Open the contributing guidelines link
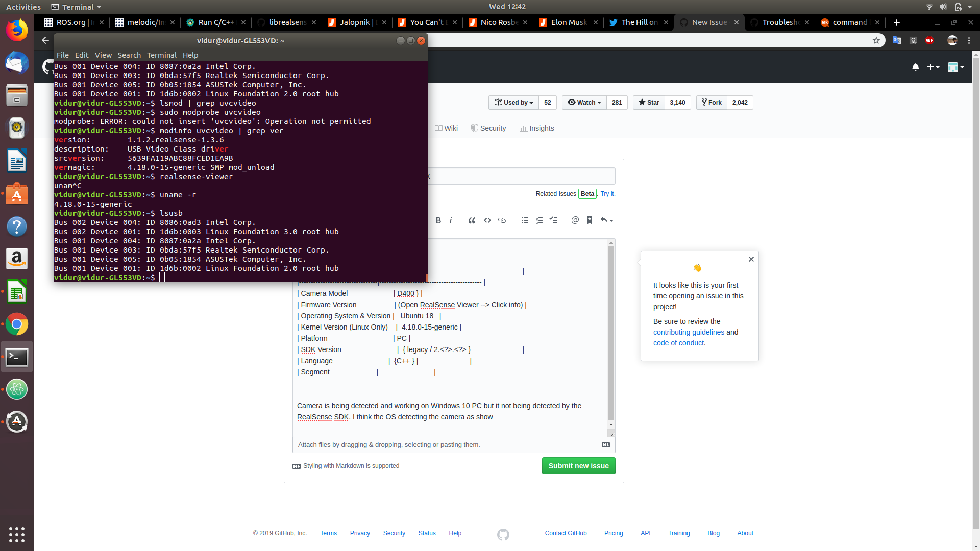This screenshot has width=980, height=551. [x=689, y=332]
